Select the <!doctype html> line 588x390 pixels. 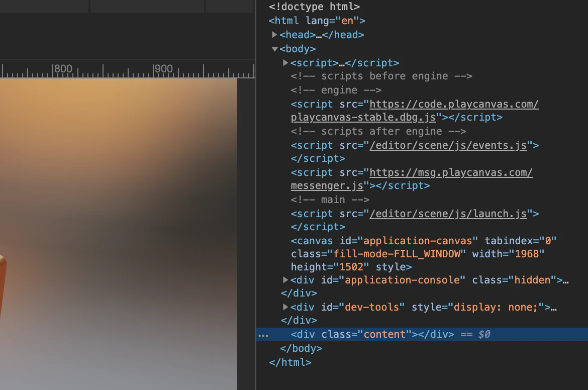(x=314, y=7)
